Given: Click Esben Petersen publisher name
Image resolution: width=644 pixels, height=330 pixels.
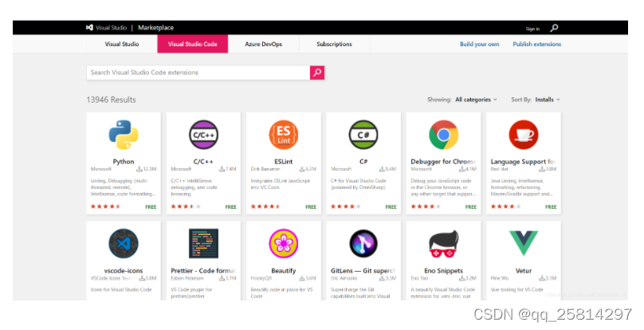Looking at the screenshot, I should (187, 278).
